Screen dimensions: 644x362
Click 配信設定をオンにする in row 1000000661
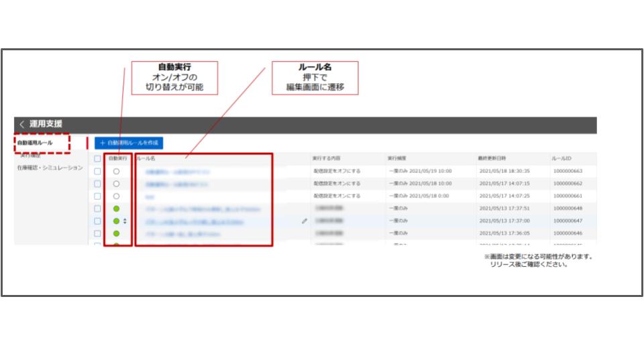pyautogui.click(x=337, y=196)
